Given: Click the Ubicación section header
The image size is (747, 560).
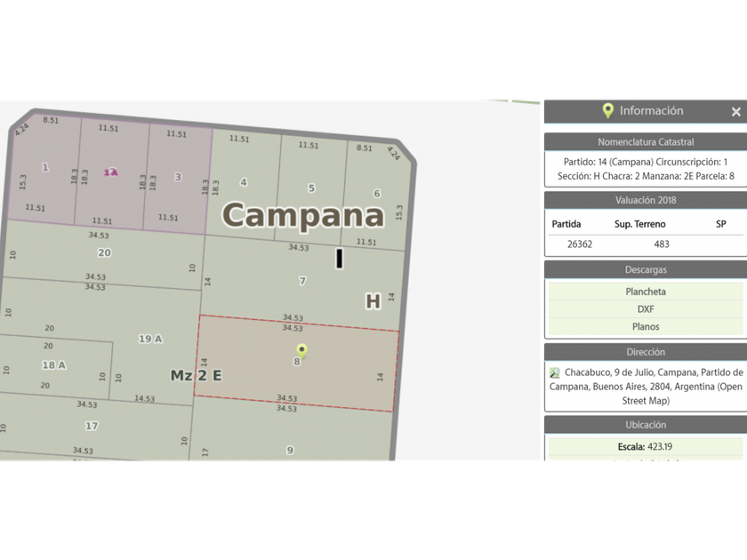Looking at the screenshot, I should (x=646, y=425).
